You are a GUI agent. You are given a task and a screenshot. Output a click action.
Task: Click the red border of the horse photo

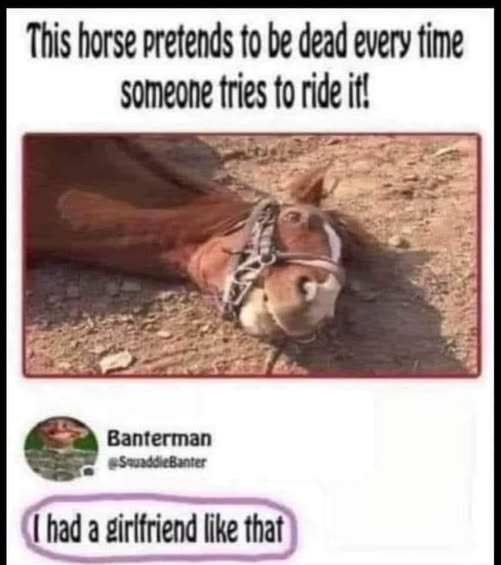pyautogui.click(x=251, y=134)
